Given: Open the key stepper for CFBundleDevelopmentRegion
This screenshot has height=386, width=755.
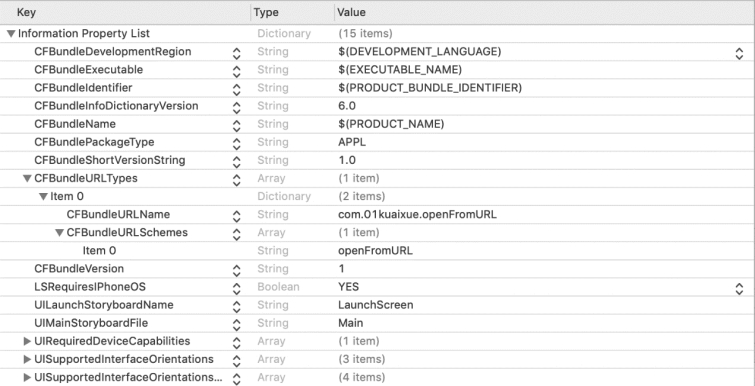Looking at the screenshot, I should point(236,52).
